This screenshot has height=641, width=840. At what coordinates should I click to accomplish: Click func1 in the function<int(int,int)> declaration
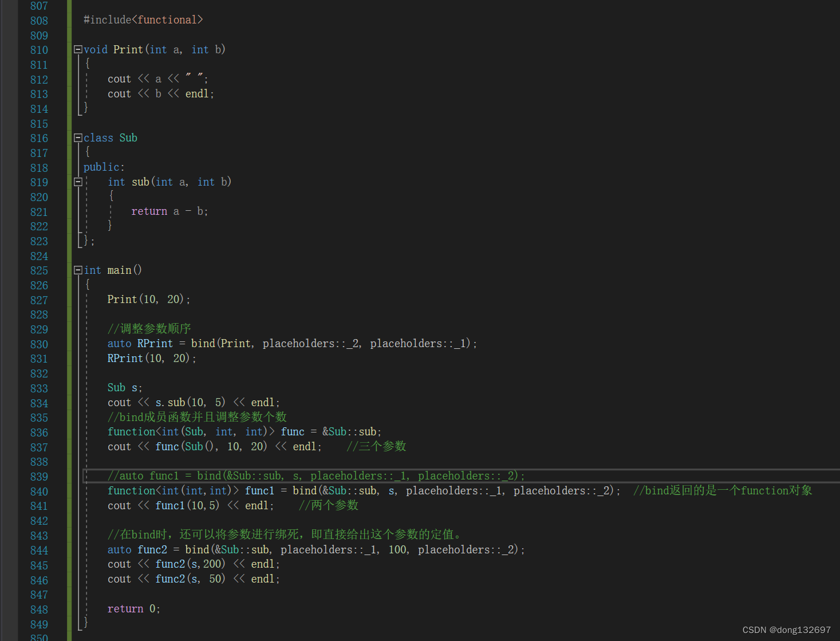tap(259, 491)
